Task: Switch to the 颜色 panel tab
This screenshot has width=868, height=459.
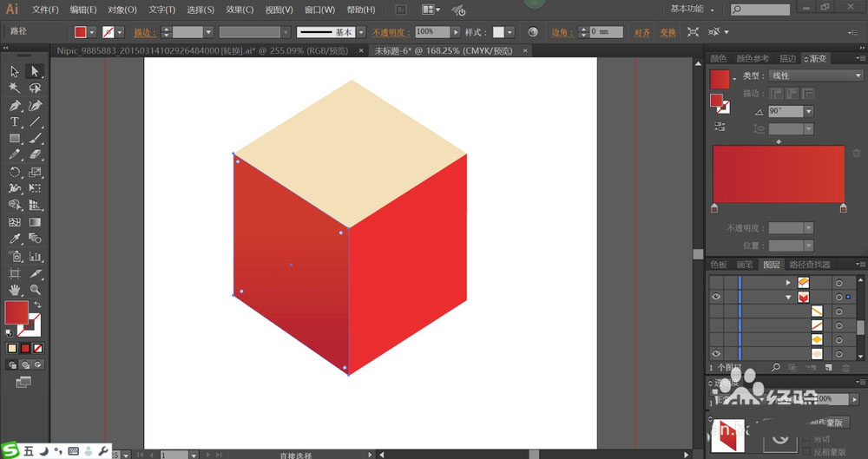Action: click(x=719, y=59)
